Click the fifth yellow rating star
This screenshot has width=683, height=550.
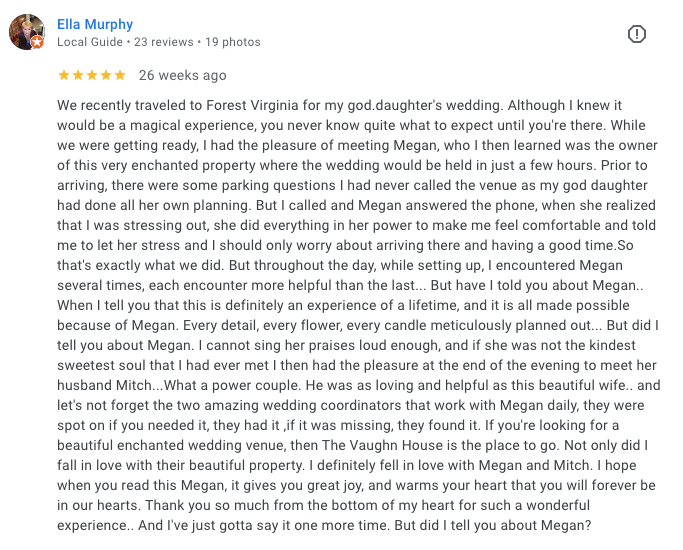pyautogui.click(x=120, y=75)
